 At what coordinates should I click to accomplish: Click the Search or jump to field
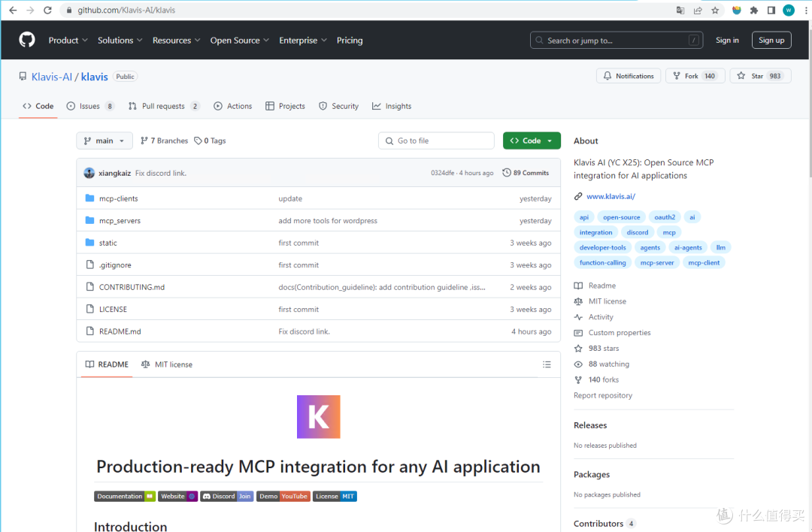tap(617, 41)
